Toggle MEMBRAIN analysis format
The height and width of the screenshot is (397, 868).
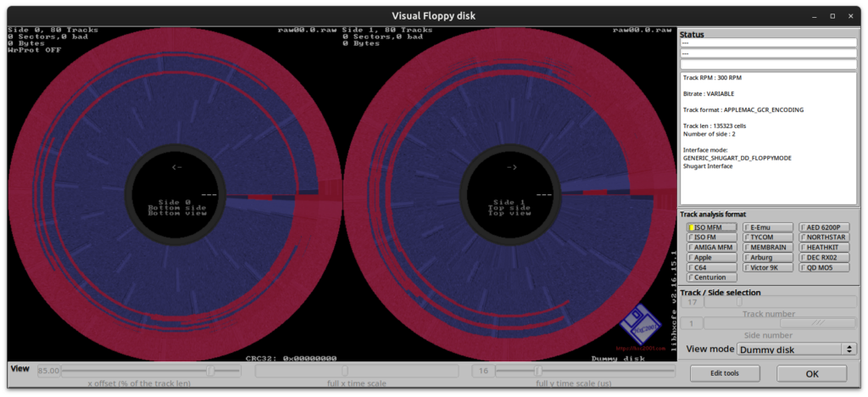click(768, 248)
